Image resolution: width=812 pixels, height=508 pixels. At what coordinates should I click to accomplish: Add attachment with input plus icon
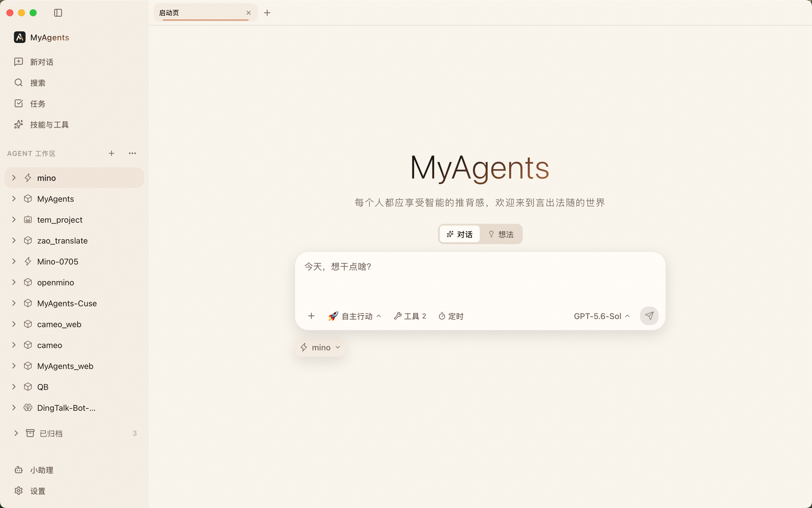coord(311,316)
